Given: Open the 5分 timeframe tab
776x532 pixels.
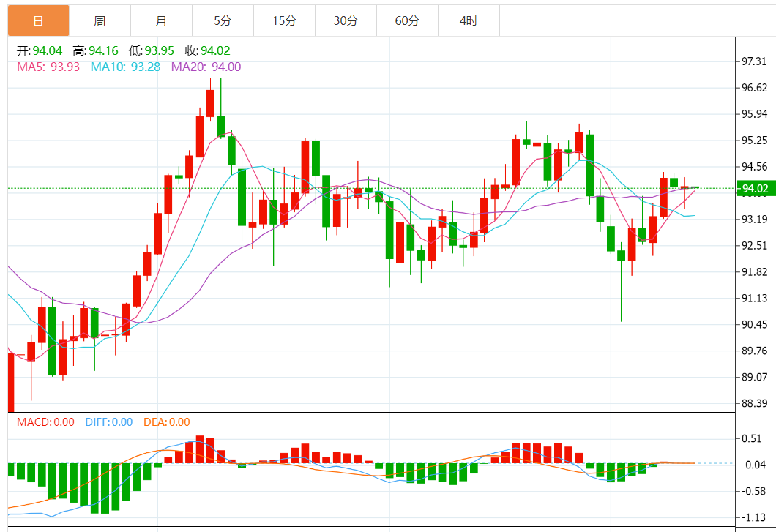Looking at the screenshot, I should click(223, 20).
